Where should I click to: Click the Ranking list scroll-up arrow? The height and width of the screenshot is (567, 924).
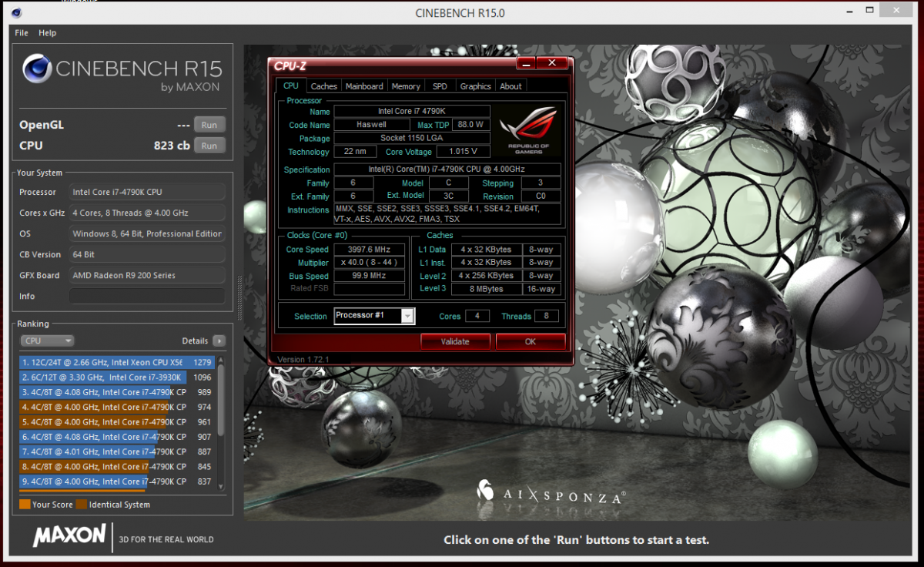point(222,359)
